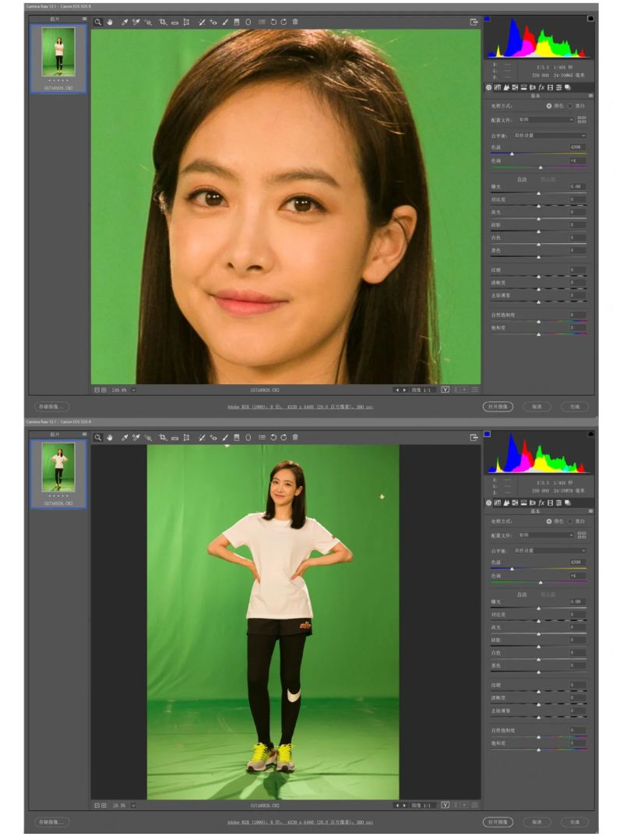Viewport: 623px width, 840px height.
Task: Switch to the fx Effects tab in the close-up window
Action: coord(541,87)
